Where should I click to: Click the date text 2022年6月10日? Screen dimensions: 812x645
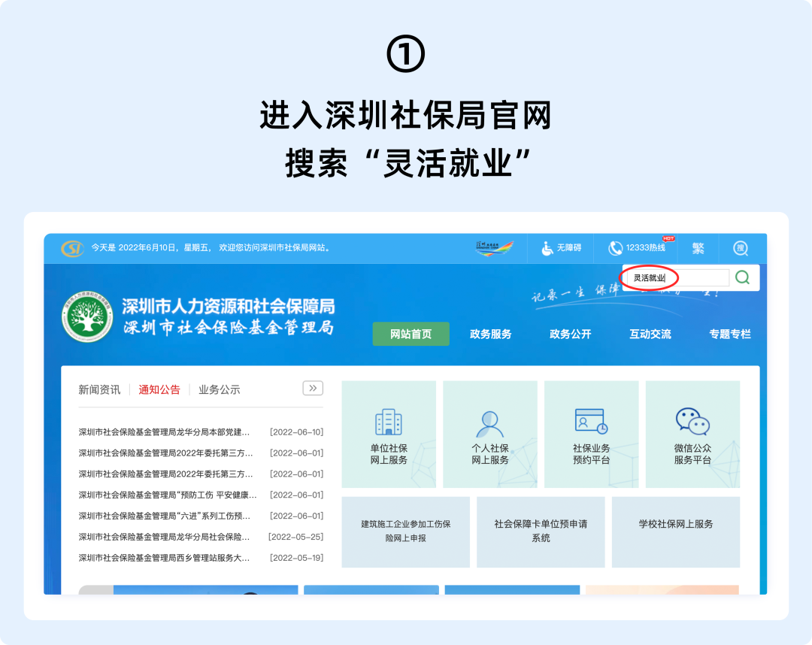coord(147,248)
